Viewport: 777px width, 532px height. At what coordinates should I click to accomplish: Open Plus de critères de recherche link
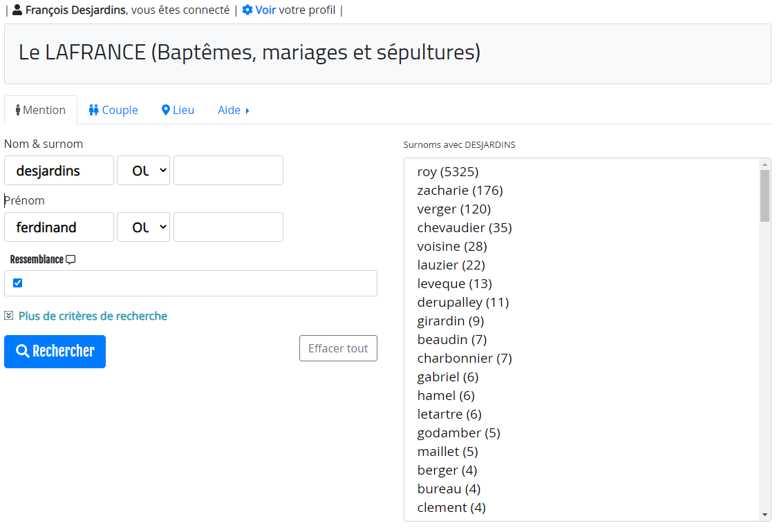point(93,316)
